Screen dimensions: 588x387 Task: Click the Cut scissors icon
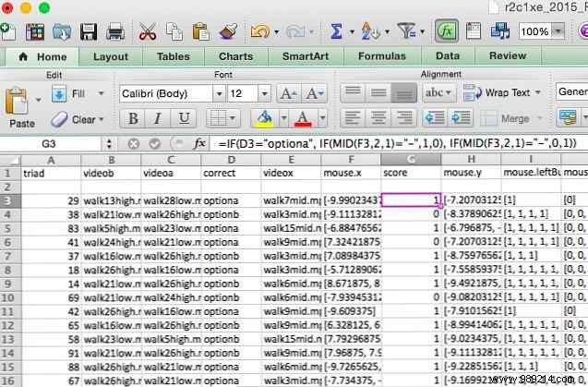pyautogui.click(x=148, y=31)
